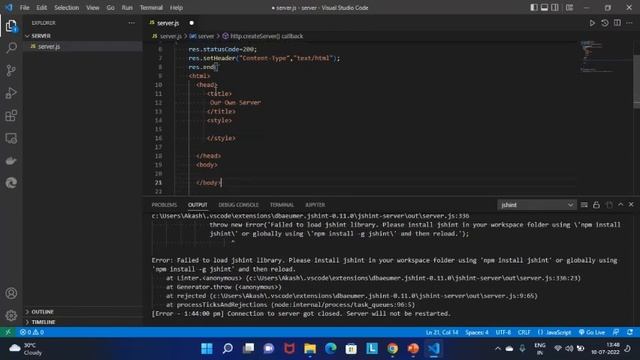Select the jshint output channel dropdown
Viewport: 640px width, 360px height.
(x=537, y=205)
